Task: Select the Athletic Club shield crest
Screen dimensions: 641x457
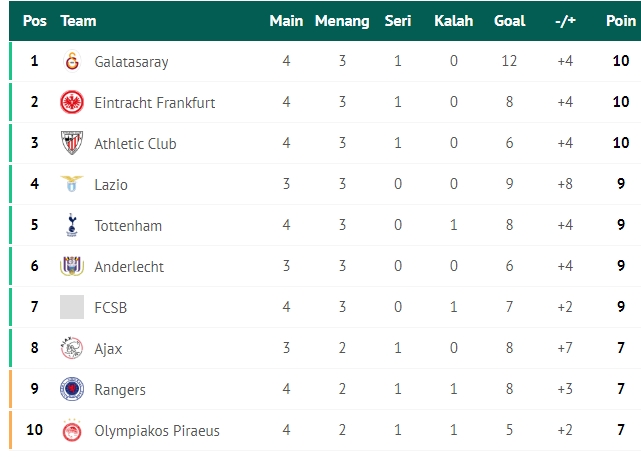Action: [72, 143]
